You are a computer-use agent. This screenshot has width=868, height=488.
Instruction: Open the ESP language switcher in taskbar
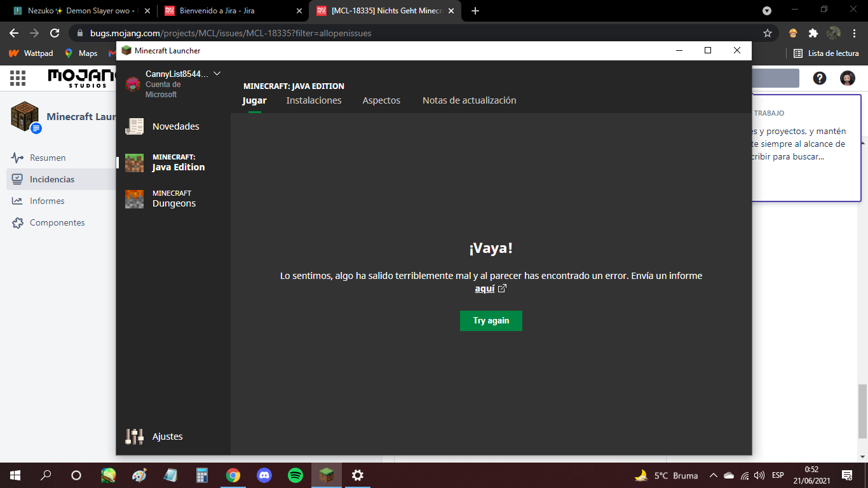(778, 475)
